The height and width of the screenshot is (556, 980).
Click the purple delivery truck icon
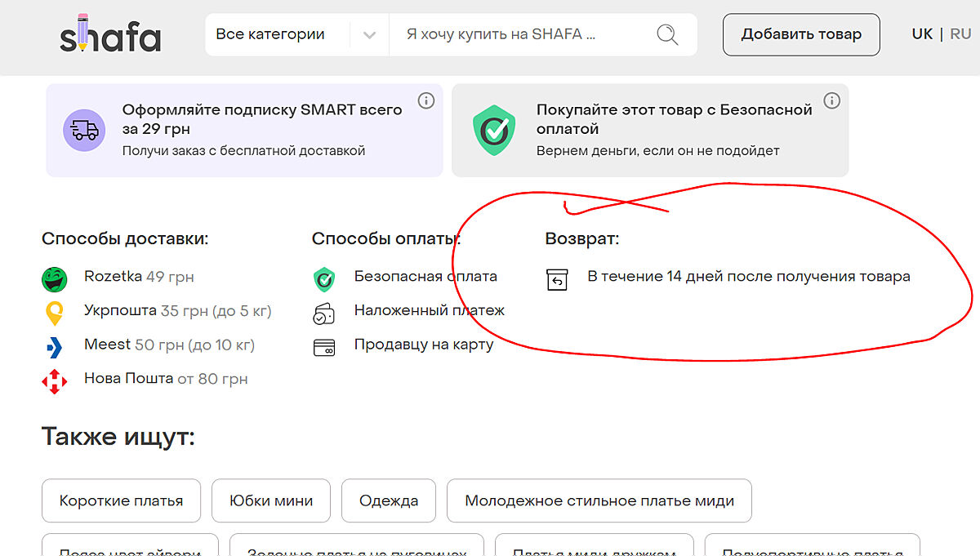[84, 130]
